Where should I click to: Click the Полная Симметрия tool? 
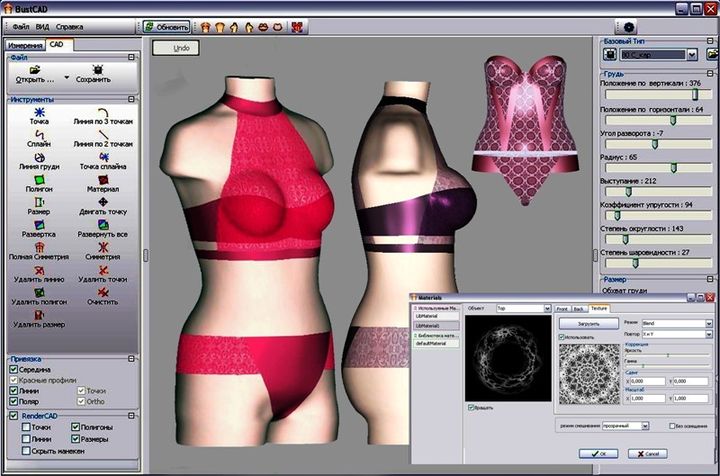(39, 251)
